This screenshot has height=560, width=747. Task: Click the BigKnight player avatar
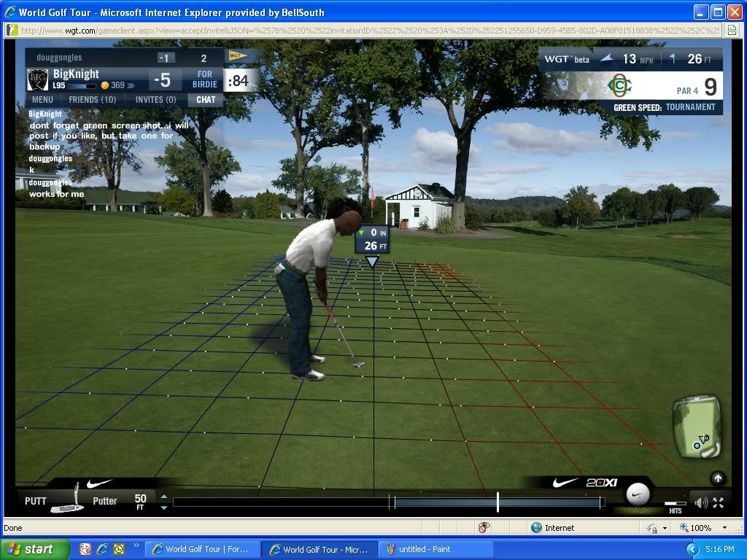point(38,79)
